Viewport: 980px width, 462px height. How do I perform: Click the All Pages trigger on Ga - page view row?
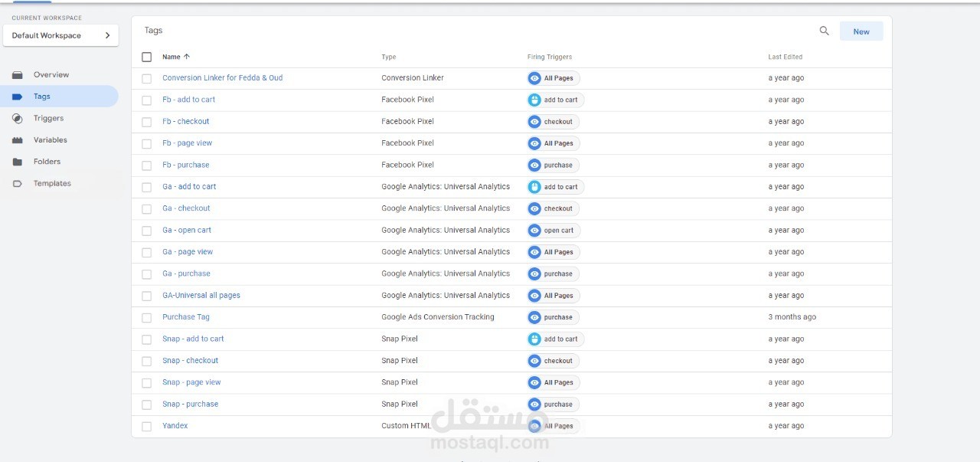click(x=554, y=252)
